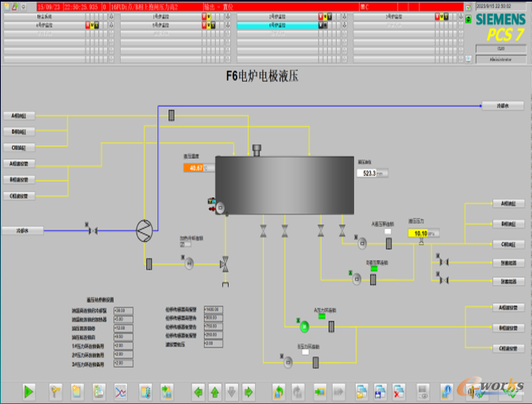Click the +38.00 parameter input field

[124, 310]
